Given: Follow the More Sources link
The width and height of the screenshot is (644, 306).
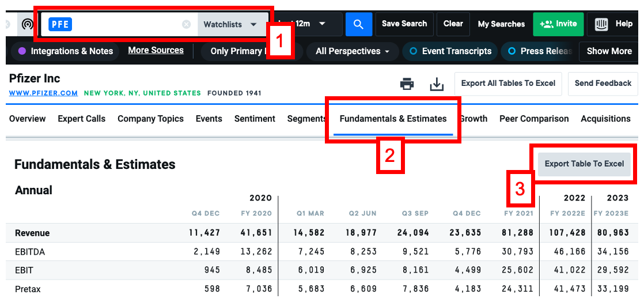Looking at the screenshot, I should click(156, 51).
